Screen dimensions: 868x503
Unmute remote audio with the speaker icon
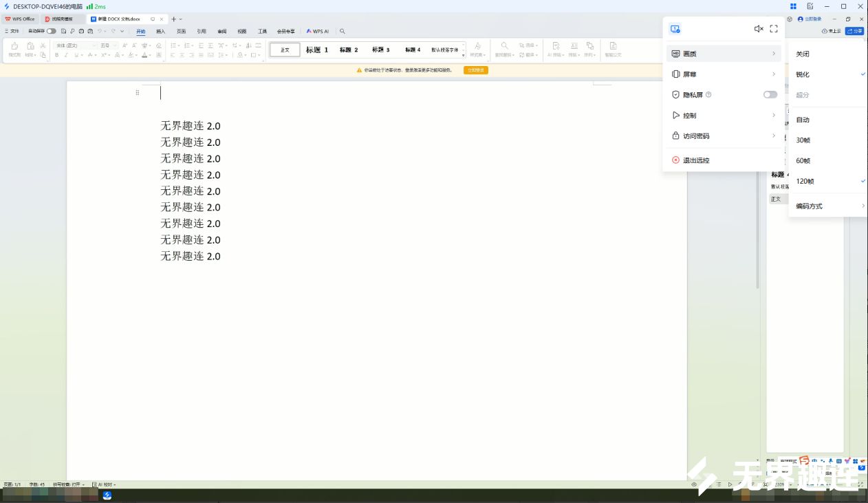(758, 29)
